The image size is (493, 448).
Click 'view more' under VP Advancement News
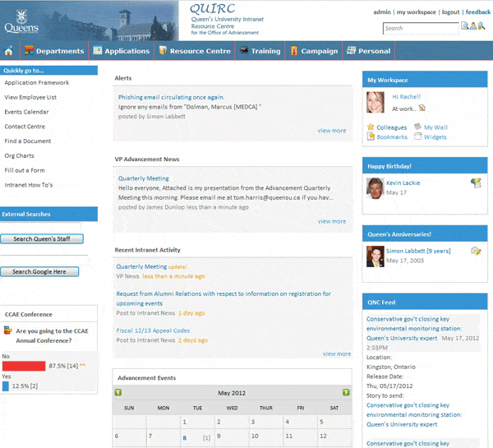point(332,221)
